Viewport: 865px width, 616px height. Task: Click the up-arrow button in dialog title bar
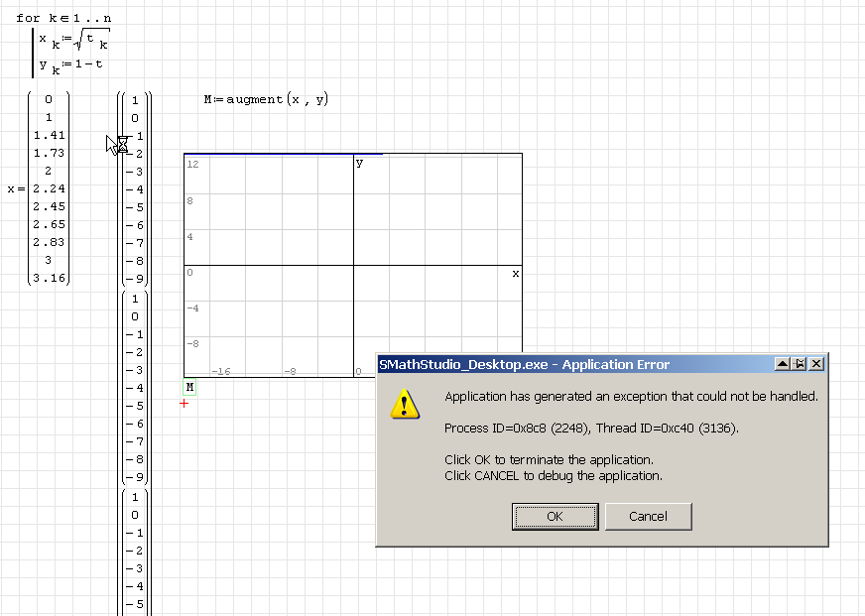[782, 364]
